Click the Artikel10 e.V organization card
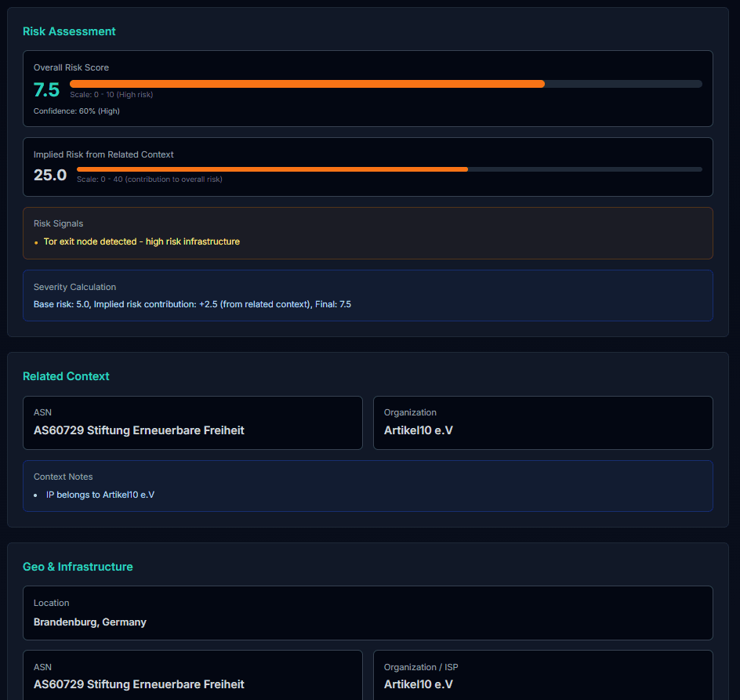 pyautogui.click(x=542, y=423)
